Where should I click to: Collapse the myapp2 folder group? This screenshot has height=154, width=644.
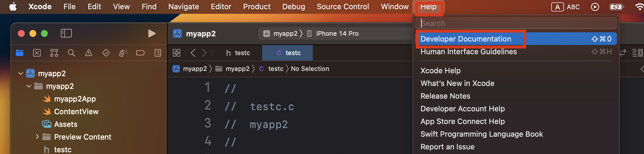pyautogui.click(x=29, y=86)
